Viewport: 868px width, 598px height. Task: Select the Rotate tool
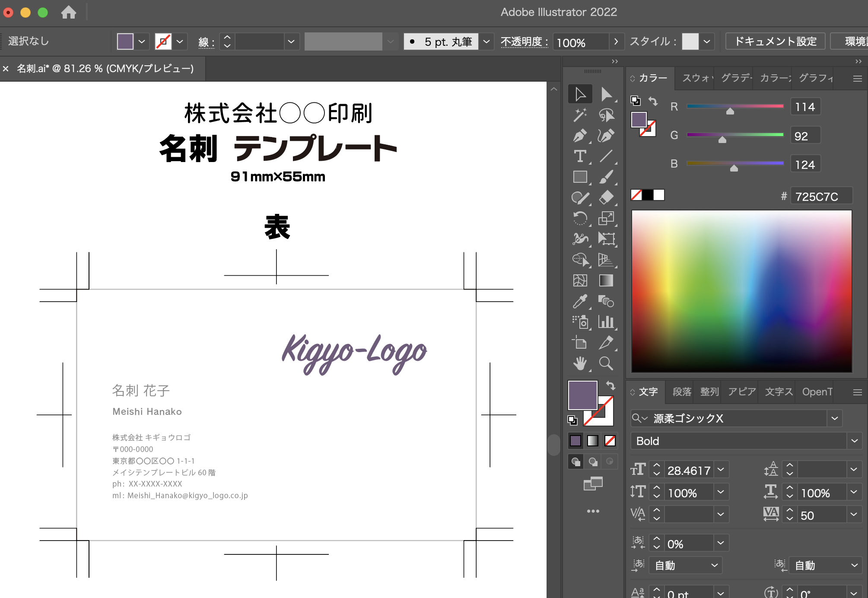coord(580,218)
